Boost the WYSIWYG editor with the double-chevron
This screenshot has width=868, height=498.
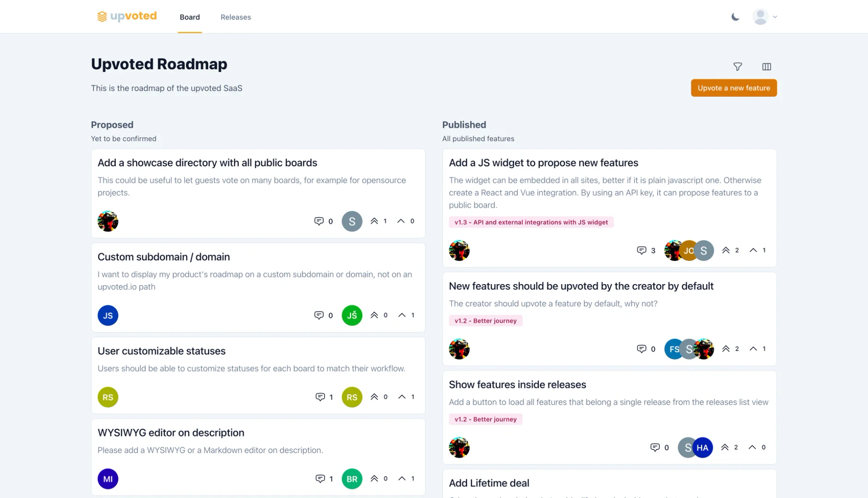pos(375,478)
